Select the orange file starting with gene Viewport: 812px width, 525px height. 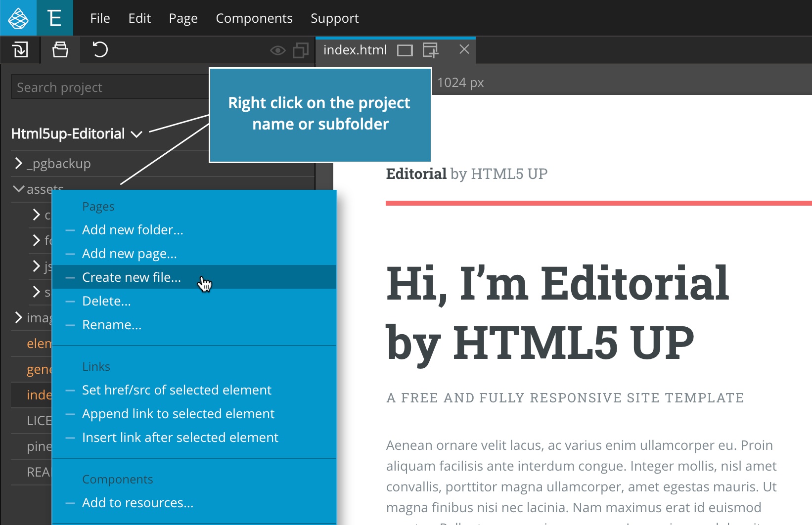39,369
